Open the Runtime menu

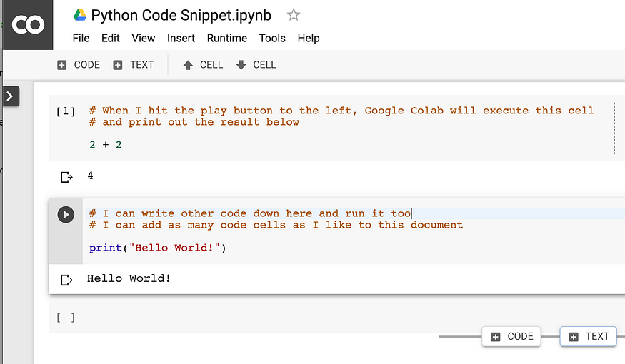[227, 39]
